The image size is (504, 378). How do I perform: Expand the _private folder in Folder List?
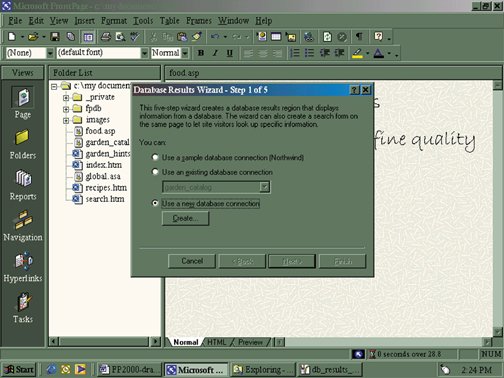pos(66,98)
